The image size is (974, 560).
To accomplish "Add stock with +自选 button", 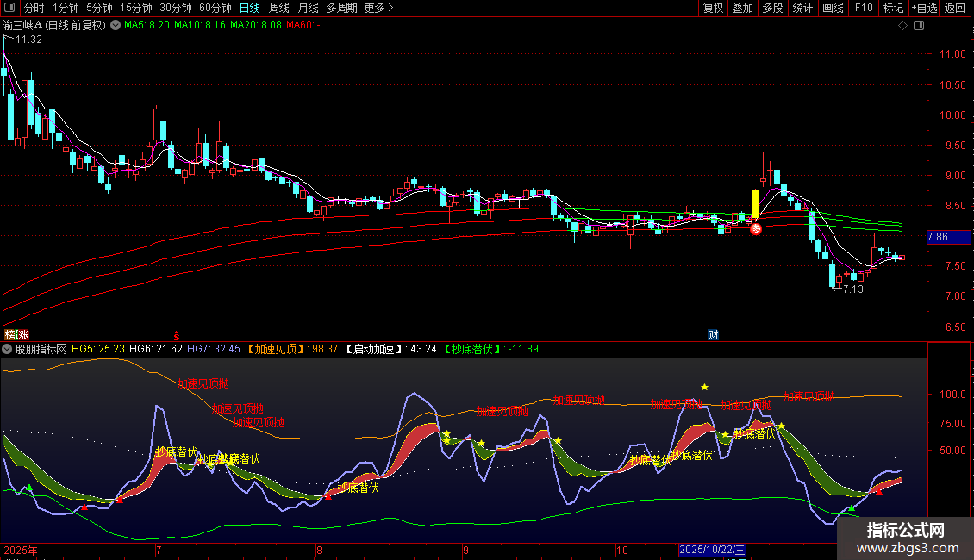I will click(924, 8).
